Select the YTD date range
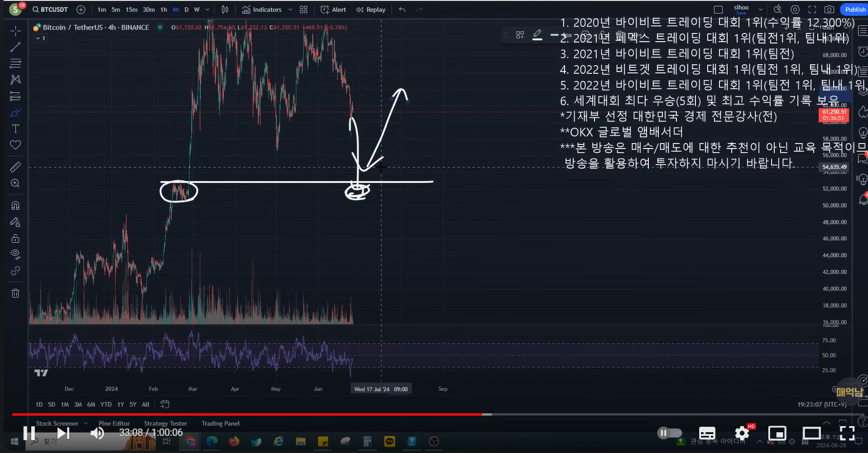868x453 pixels. click(x=106, y=405)
